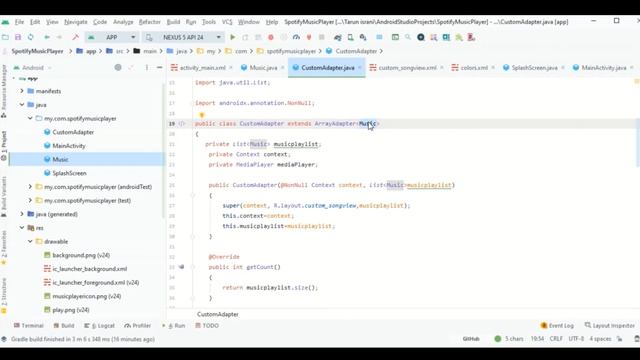Click spotifymusicplayer in navigation breadcrumb
The height and width of the screenshot is (360, 640).
pos(291,51)
